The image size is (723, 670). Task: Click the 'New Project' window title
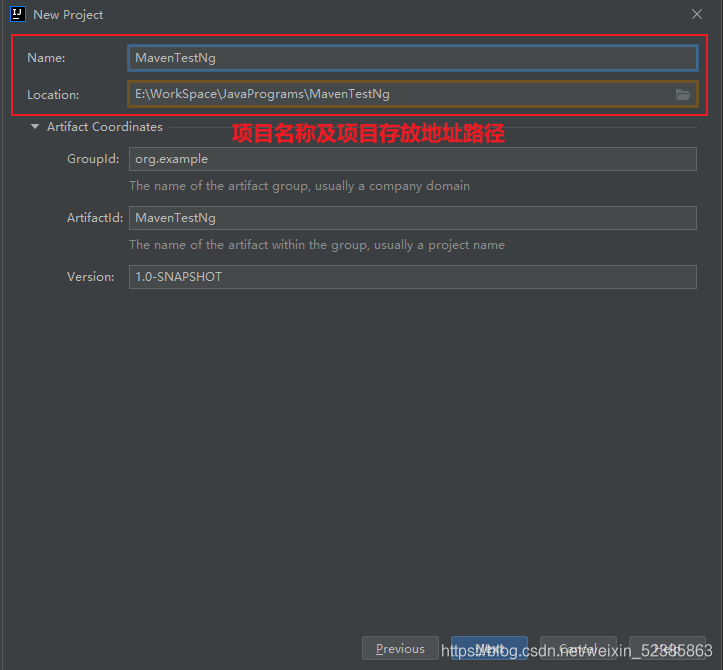[68, 15]
